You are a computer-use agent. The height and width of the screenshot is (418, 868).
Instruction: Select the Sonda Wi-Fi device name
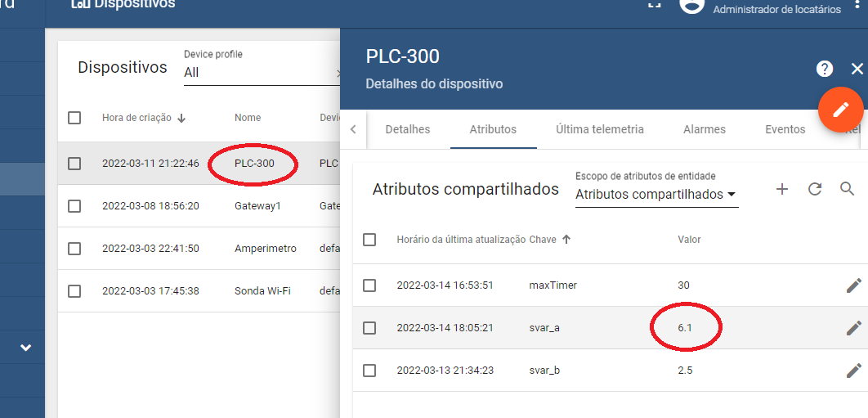coord(262,291)
